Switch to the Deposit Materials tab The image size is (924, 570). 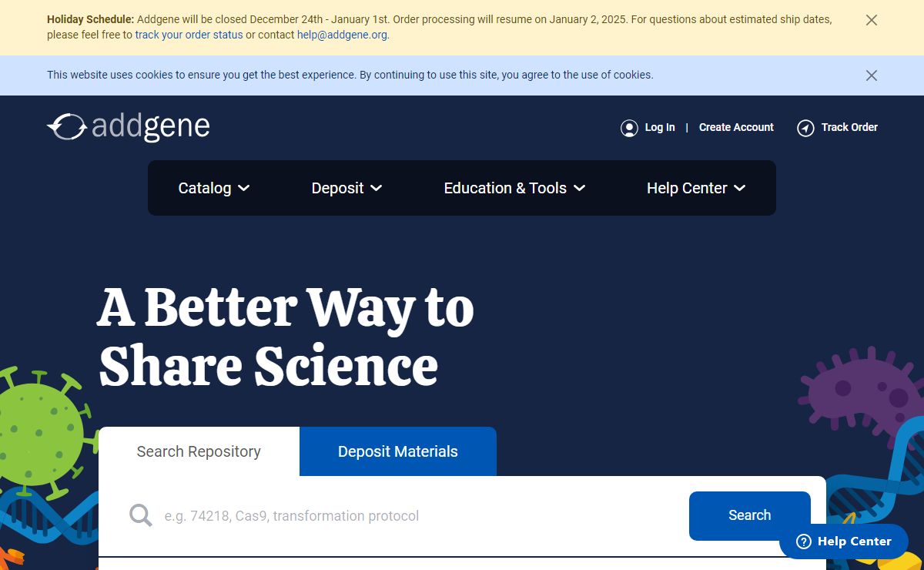tap(398, 451)
